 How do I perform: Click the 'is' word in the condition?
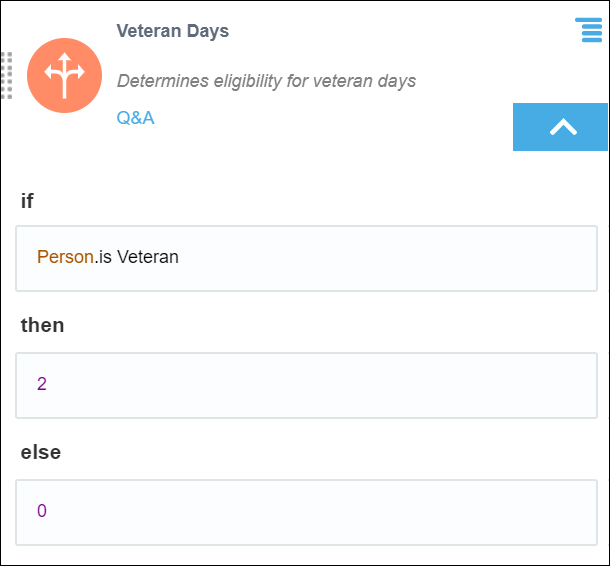[105, 257]
